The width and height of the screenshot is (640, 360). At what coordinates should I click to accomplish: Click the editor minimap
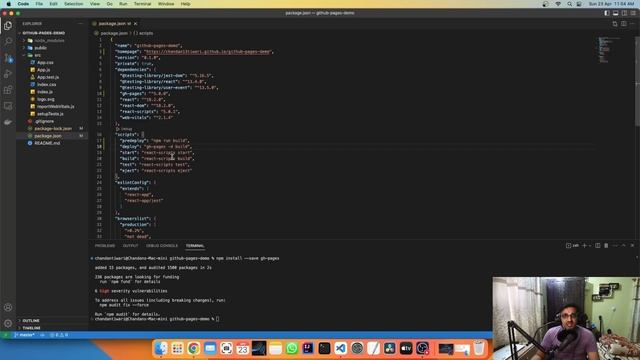tap(610, 50)
